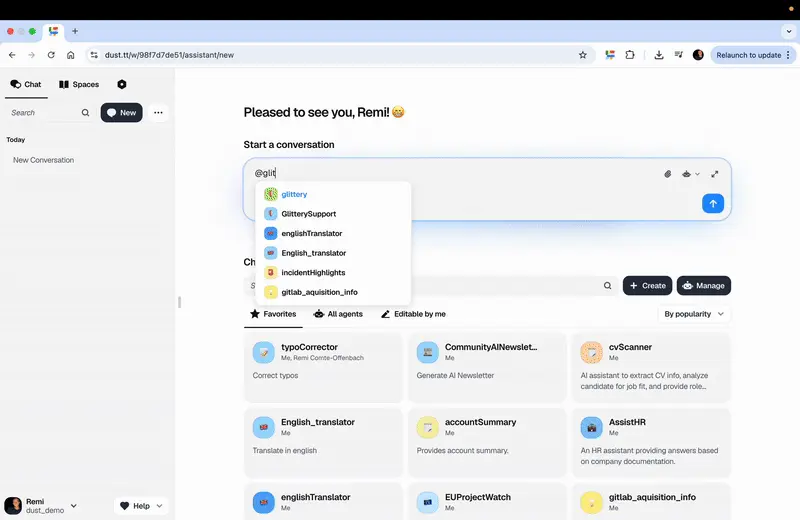Click the EUProjectWatch agent avatar
The image size is (800, 520).
click(x=428, y=503)
